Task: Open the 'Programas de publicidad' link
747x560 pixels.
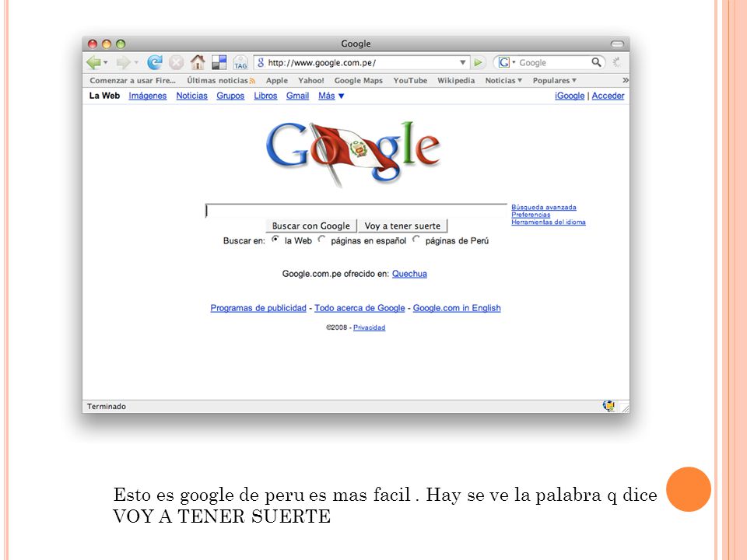Action: pos(258,308)
